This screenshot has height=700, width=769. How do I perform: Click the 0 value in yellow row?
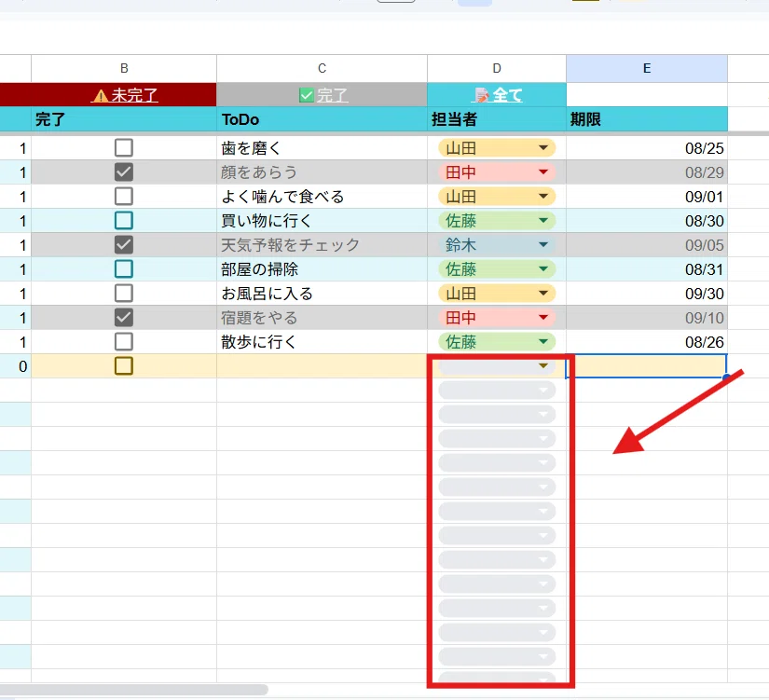point(22,366)
